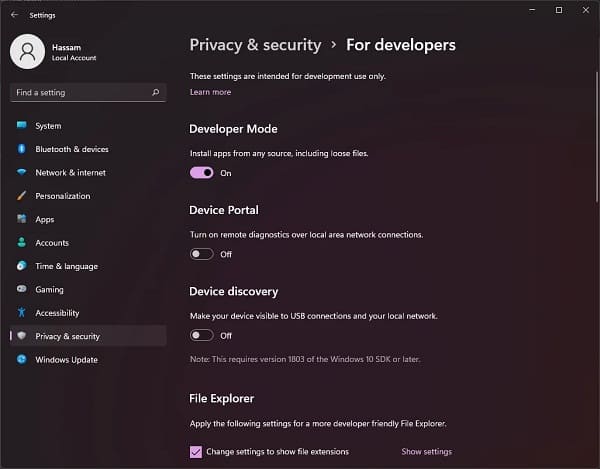Open the Apps settings page
The width and height of the screenshot is (600, 469).
pyautogui.click(x=45, y=219)
